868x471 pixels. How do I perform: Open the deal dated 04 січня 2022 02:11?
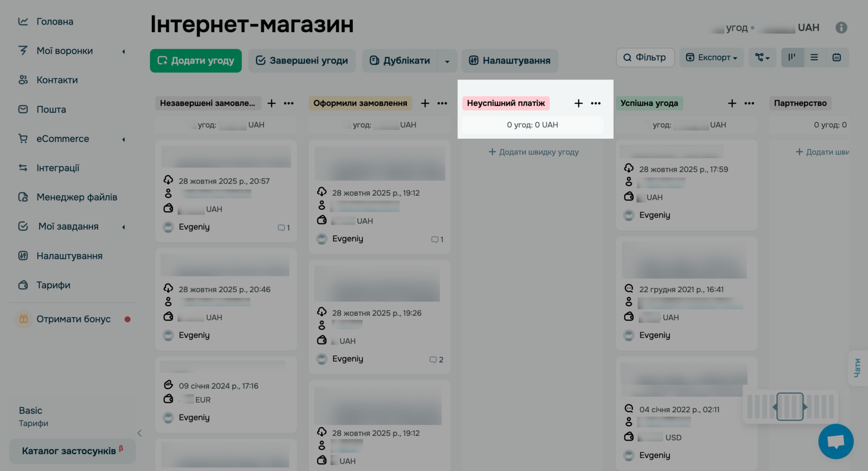tap(686, 414)
